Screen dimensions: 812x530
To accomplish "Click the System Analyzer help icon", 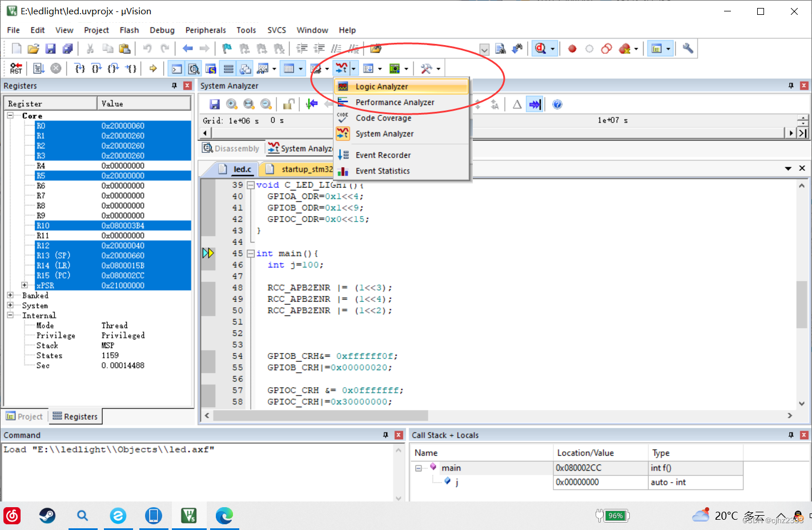I will pyautogui.click(x=557, y=104).
